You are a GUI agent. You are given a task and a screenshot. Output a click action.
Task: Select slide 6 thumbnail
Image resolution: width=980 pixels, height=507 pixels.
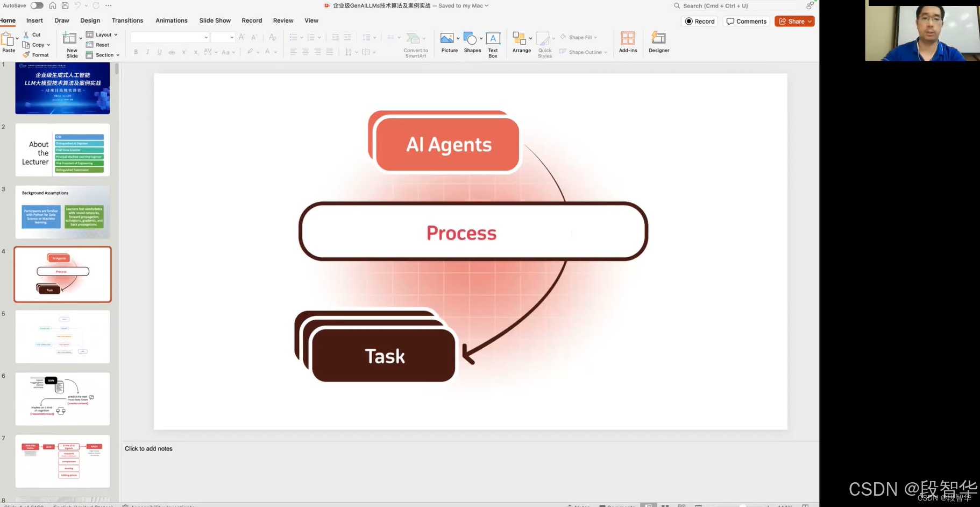click(x=62, y=399)
